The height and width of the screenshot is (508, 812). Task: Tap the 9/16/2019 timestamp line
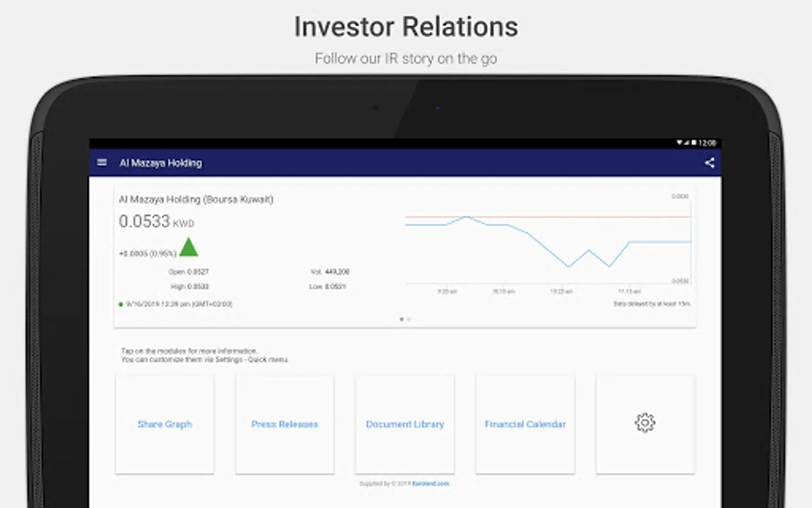pos(175,304)
